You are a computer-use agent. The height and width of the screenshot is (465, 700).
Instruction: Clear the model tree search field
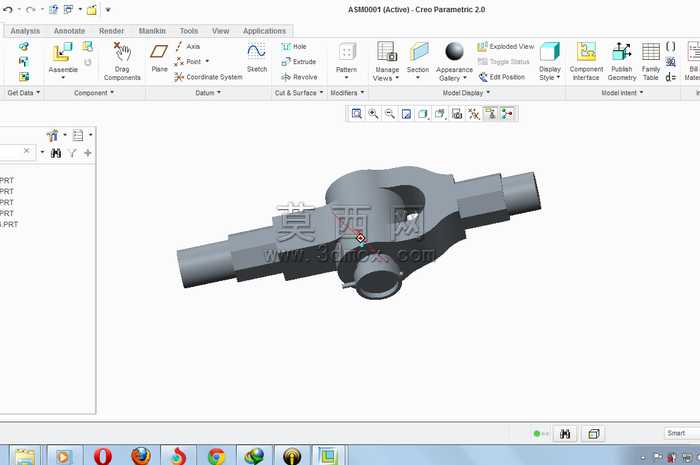[26, 151]
